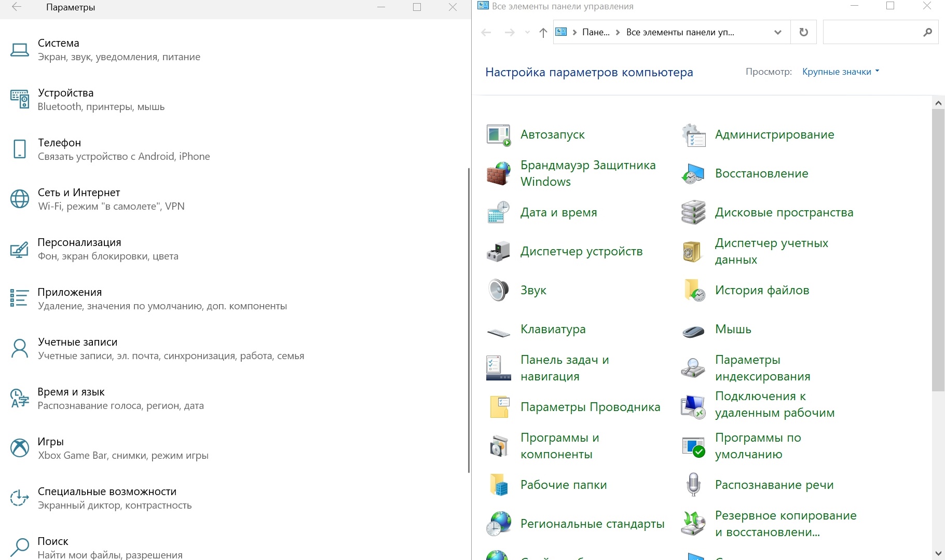Click the Рабочие папки icon
The width and height of the screenshot is (945, 560).
(499, 485)
